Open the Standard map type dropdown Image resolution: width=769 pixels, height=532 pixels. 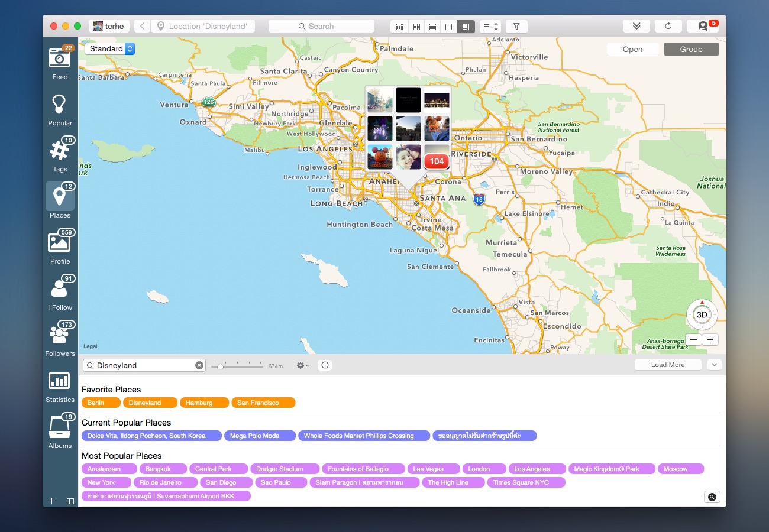click(x=110, y=49)
